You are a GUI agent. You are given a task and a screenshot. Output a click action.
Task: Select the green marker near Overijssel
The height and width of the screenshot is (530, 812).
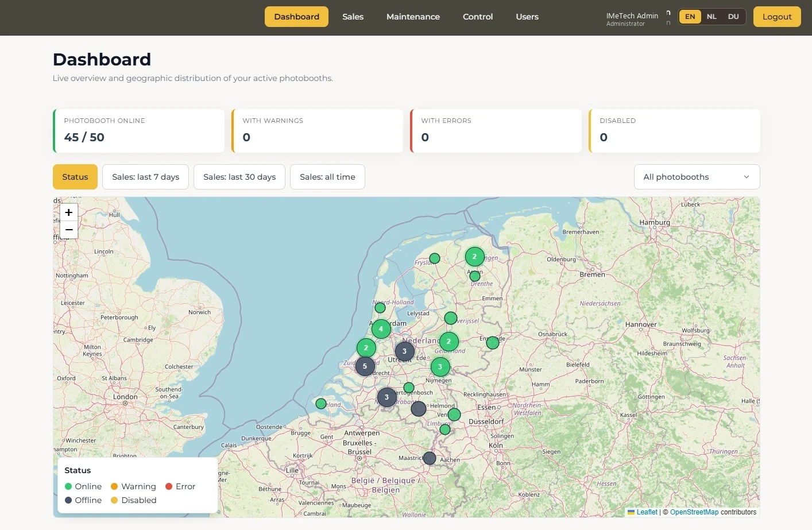pos(451,318)
